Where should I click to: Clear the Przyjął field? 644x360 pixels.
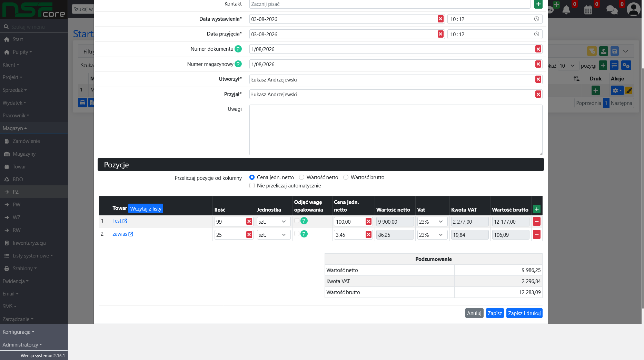tap(538, 94)
